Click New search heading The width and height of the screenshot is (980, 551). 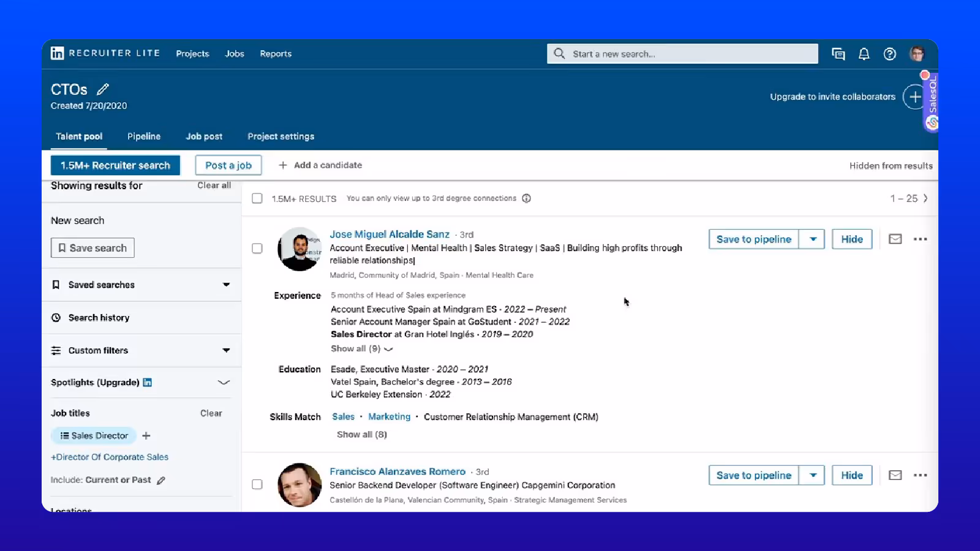77,220
